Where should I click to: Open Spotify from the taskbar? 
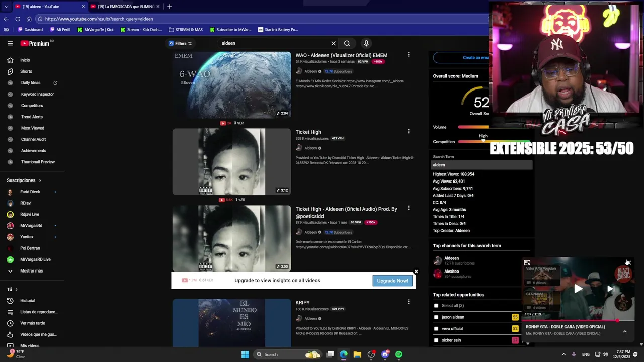click(399, 354)
